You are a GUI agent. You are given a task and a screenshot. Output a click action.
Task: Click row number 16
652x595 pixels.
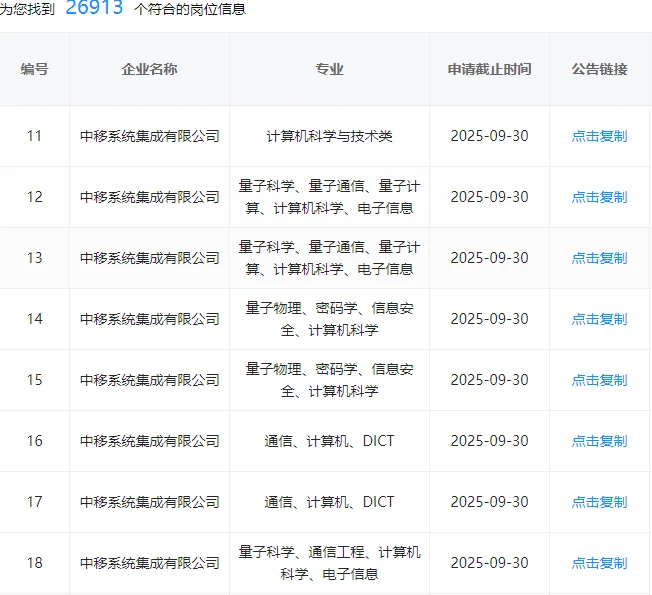(35, 441)
